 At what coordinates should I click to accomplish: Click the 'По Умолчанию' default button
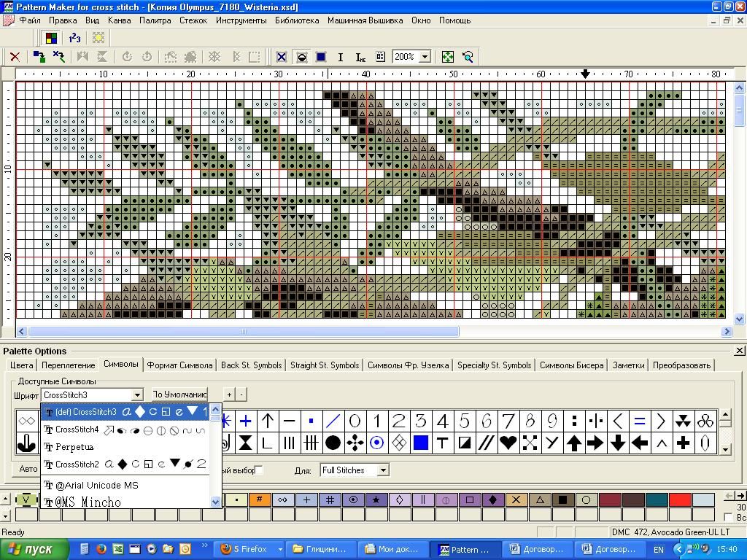179,394
